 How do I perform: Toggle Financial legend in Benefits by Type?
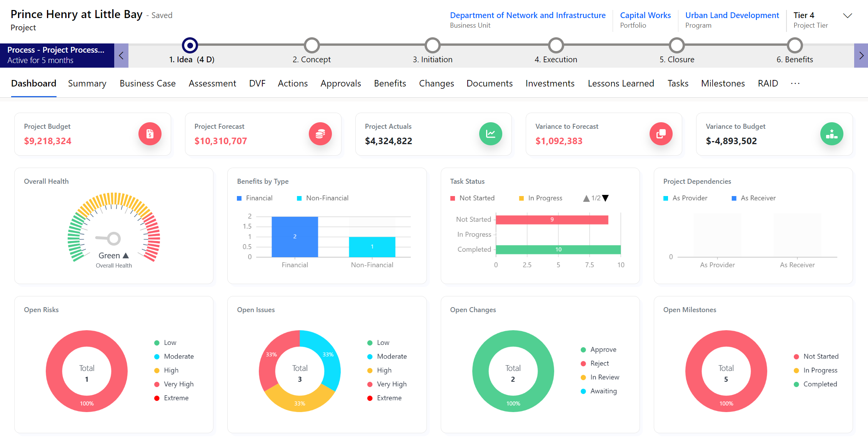tap(255, 198)
